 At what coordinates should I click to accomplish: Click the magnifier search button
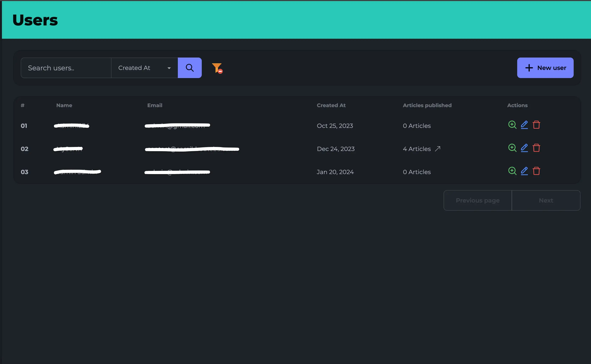click(190, 68)
